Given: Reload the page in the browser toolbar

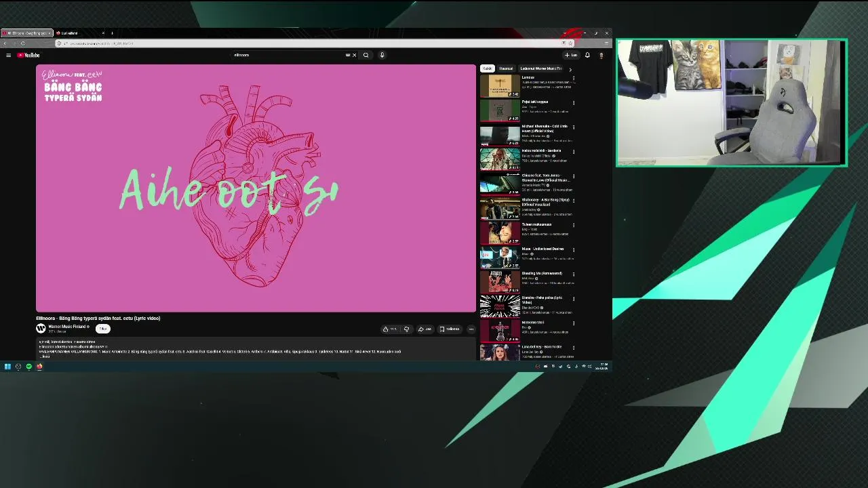Looking at the screenshot, I should [x=23, y=43].
